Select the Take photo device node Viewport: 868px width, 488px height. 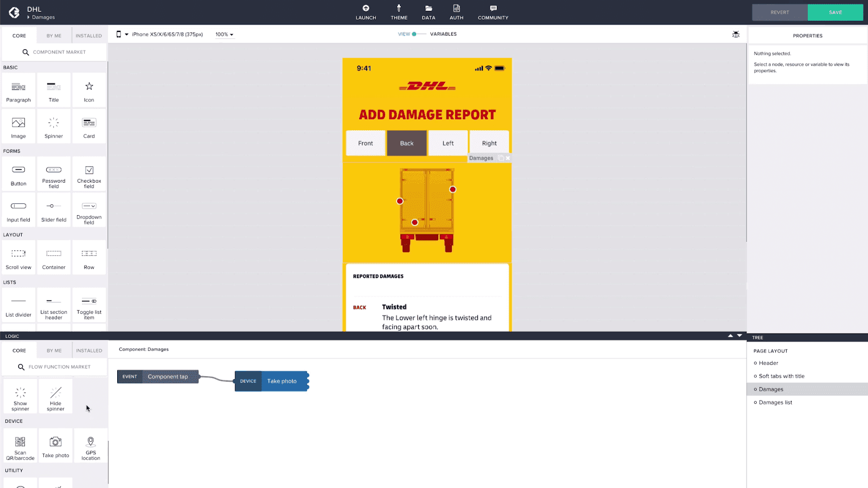271,381
